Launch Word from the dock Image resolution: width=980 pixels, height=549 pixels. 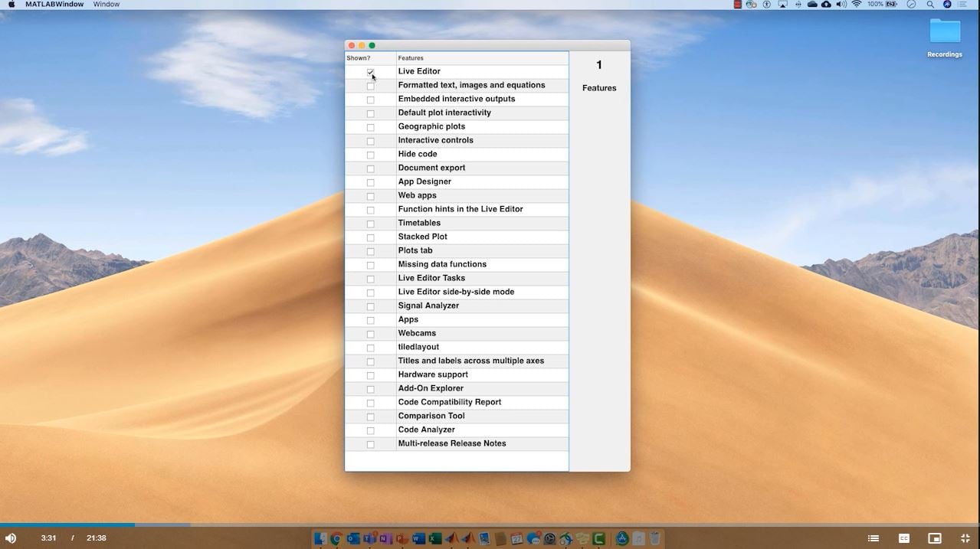(418, 538)
